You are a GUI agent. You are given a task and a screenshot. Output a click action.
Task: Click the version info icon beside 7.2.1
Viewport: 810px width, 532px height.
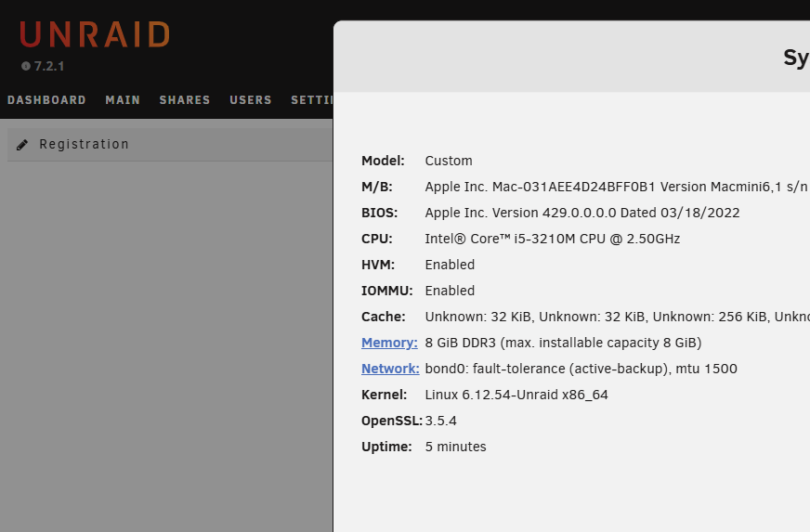26,66
